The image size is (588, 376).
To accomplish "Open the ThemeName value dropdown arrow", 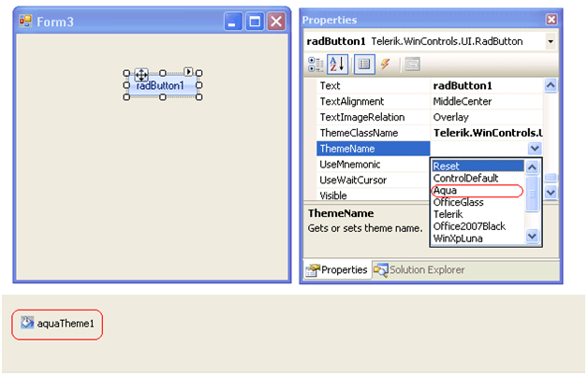I will 535,149.
